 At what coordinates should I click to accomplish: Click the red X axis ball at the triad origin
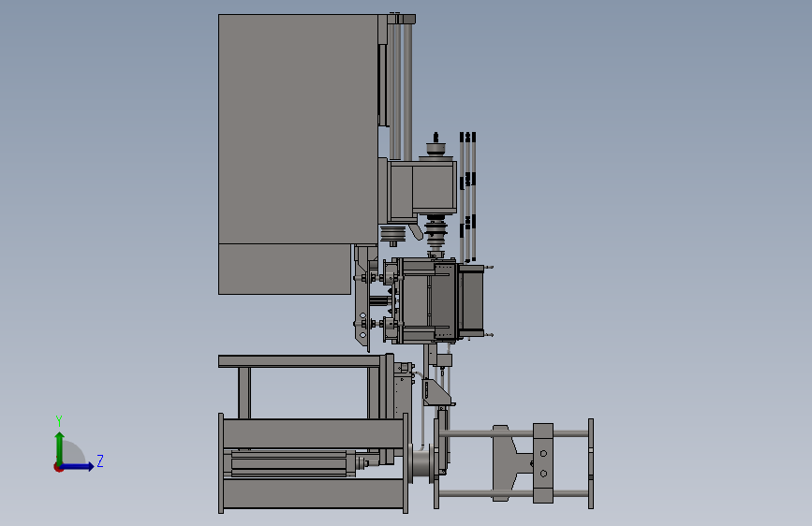coord(58,467)
